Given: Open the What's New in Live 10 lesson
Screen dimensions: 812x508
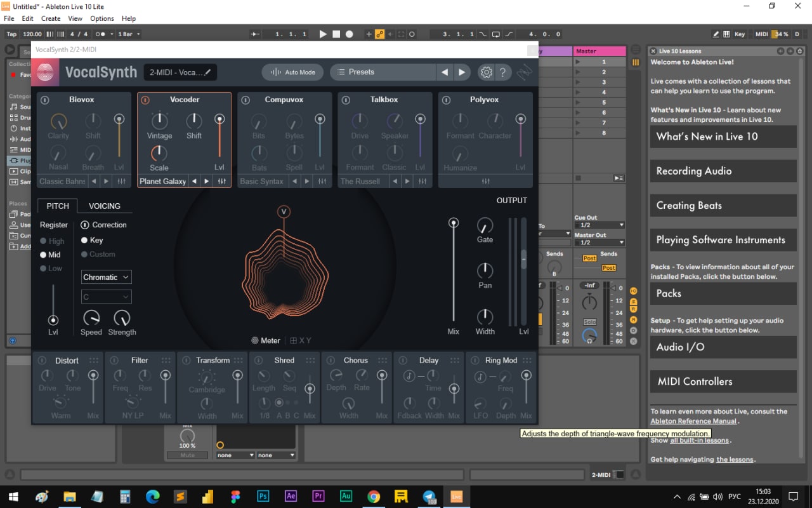Looking at the screenshot, I should [723, 137].
